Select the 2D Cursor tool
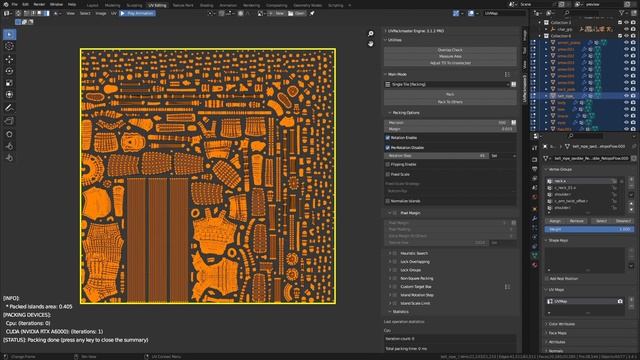Viewport: 640px width, 360px height. coord(9,46)
